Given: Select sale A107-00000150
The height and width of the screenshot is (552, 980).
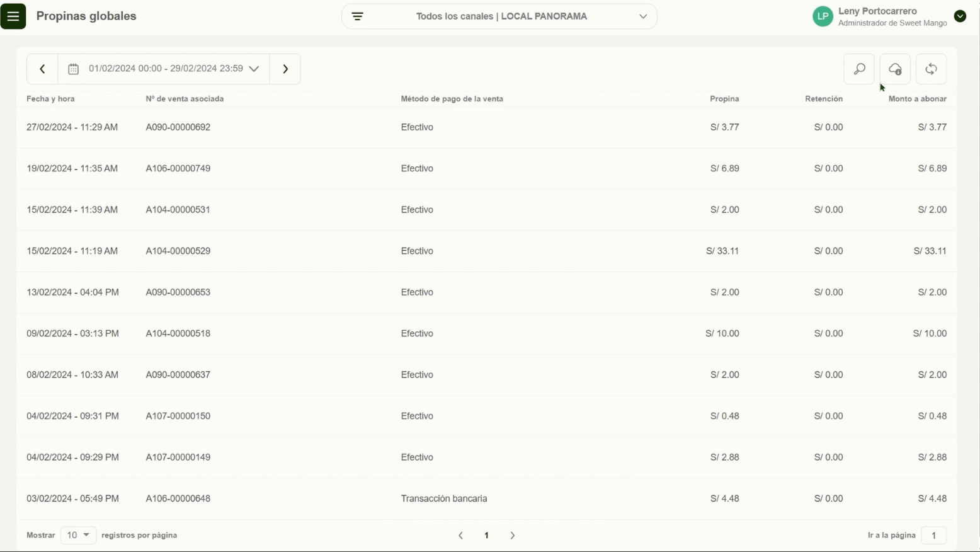Looking at the screenshot, I should tap(178, 416).
